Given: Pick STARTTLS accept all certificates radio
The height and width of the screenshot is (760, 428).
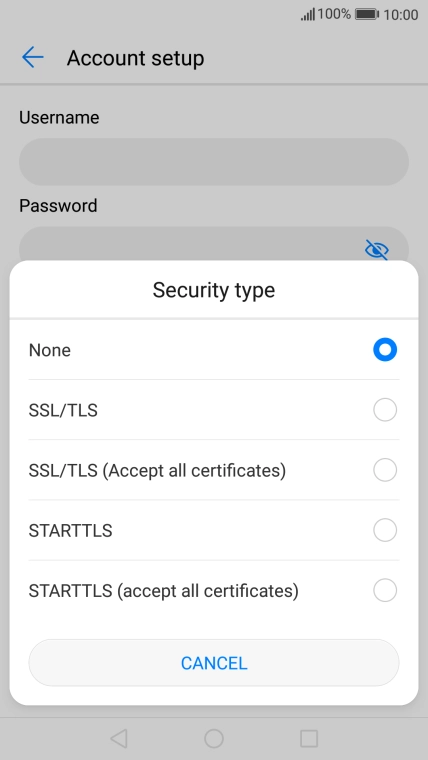Looking at the screenshot, I should (x=385, y=590).
